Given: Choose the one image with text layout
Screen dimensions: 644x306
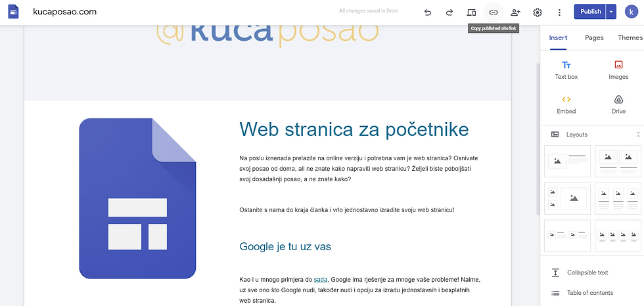Looking at the screenshot, I should pyautogui.click(x=567, y=161).
